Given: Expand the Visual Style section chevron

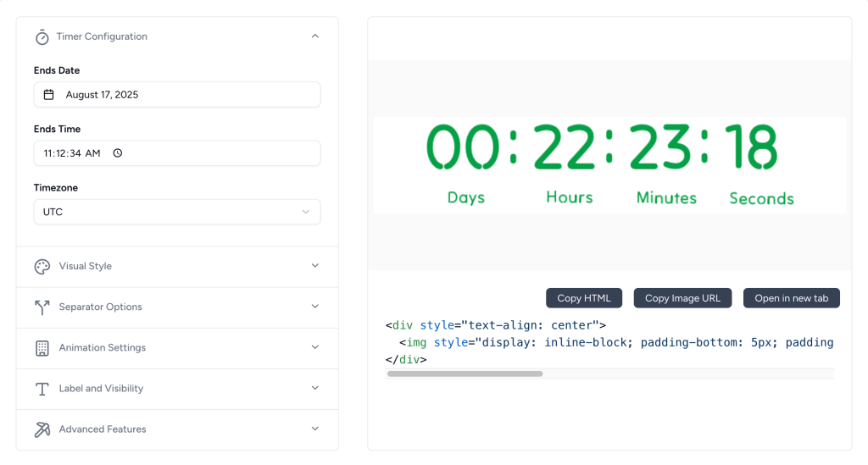Looking at the screenshot, I should 315,265.
